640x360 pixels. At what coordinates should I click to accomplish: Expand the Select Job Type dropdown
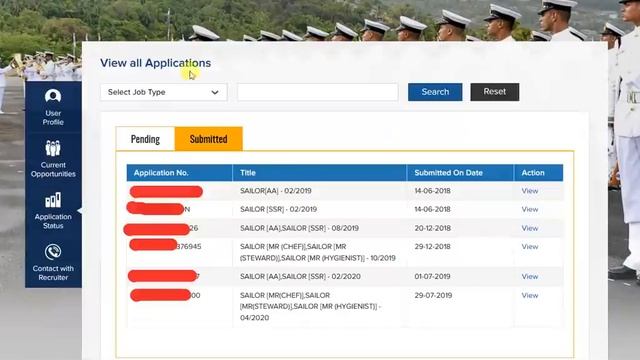click(x=164, y=92)
